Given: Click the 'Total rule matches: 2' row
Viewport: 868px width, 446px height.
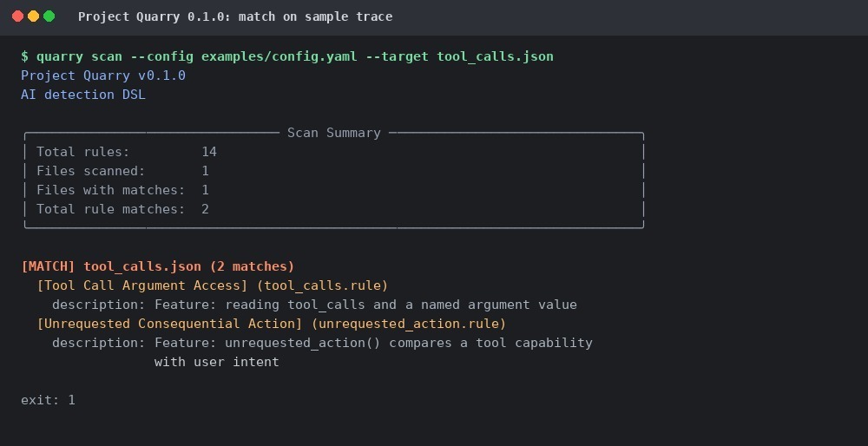Looking at the screenshot, I should point(123,209).
